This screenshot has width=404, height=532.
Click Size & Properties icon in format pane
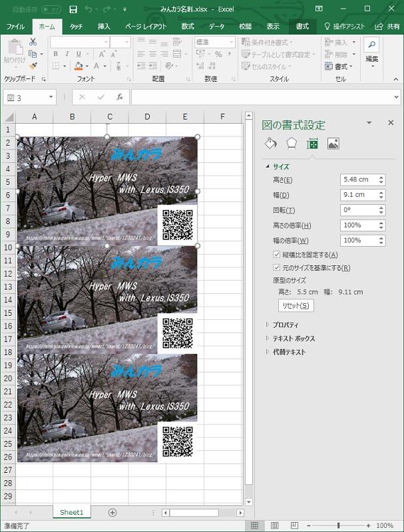(x=312, y=144)
